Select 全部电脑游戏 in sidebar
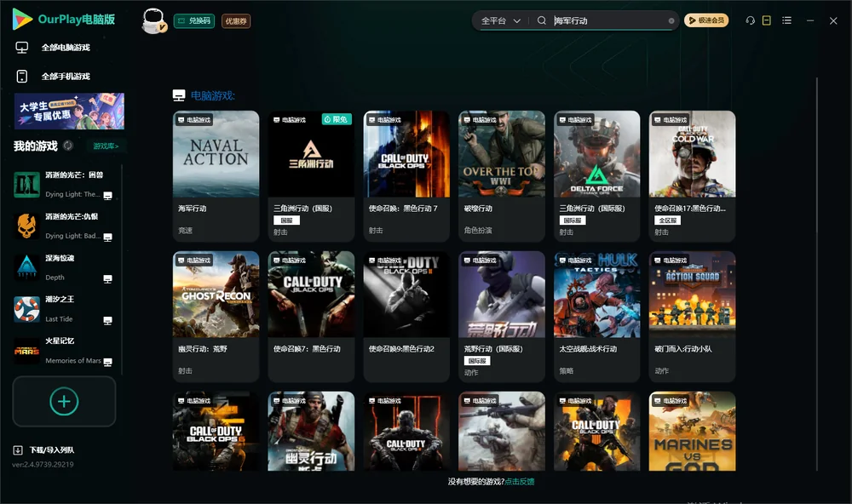Viewport: 852px width, 504px height. (x=66, y=48)
